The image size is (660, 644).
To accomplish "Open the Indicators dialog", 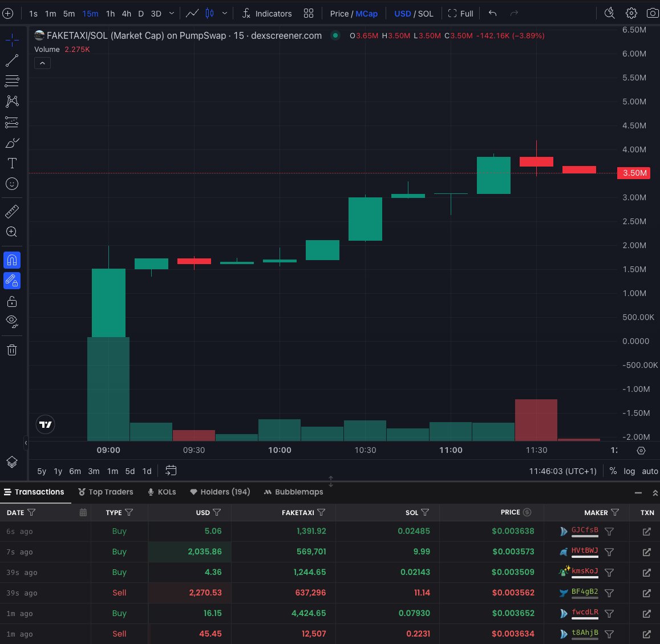I will click(x=267, y=13).
